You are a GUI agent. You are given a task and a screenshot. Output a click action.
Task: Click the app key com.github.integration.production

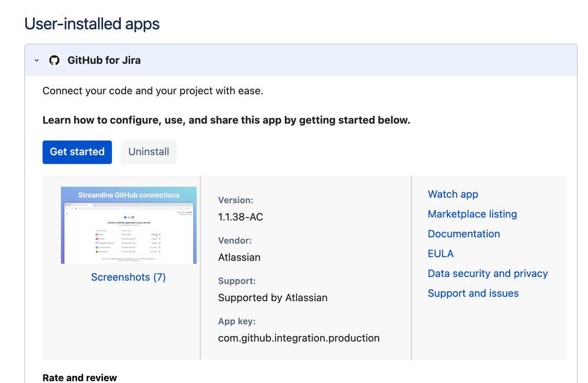coord(299,338)
